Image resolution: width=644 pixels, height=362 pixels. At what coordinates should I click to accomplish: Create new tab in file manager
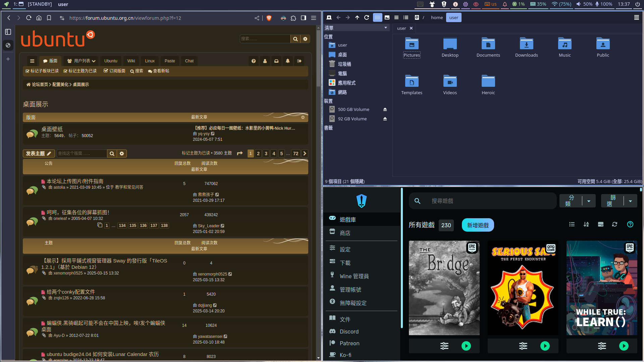329,17
